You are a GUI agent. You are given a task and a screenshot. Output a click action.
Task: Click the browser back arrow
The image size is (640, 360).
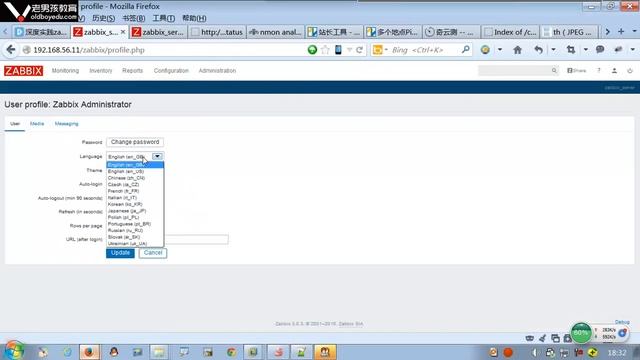point(11,50)
